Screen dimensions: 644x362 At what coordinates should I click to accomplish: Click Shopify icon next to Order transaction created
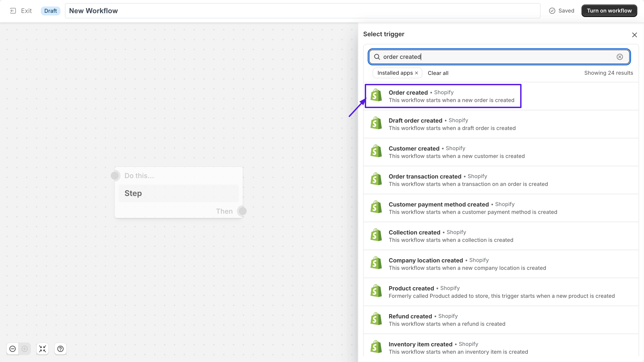tap(376, 179)
